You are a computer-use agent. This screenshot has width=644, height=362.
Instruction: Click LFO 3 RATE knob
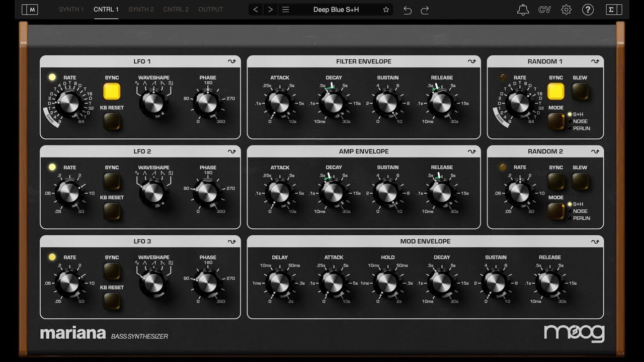pyautogui.click(x=69, y=283)
